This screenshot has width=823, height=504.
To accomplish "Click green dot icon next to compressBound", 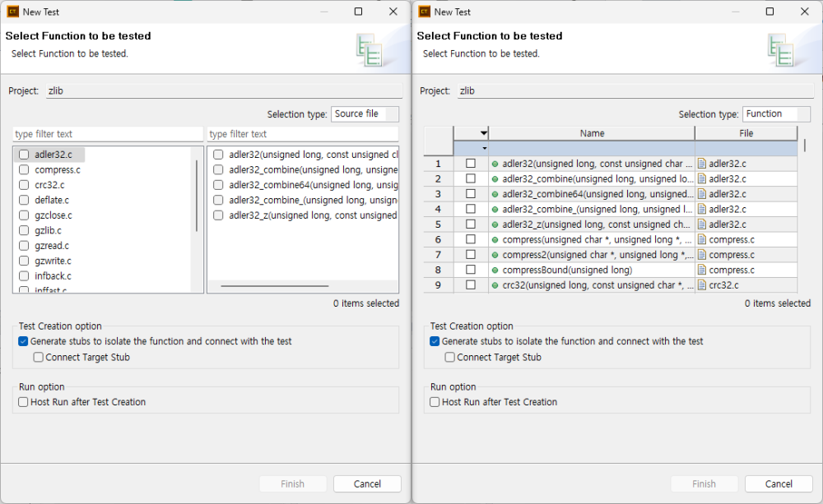I will (x=495, y=270).
